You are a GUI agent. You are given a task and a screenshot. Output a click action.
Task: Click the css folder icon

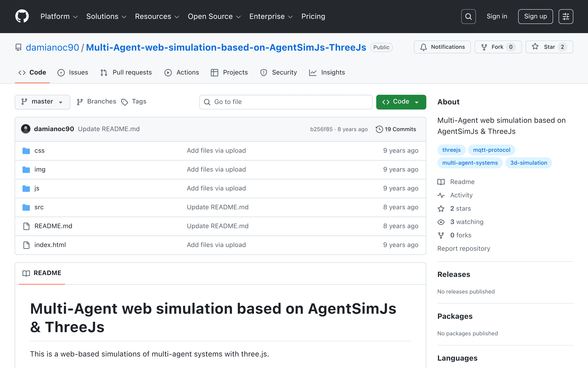(26, 151)
